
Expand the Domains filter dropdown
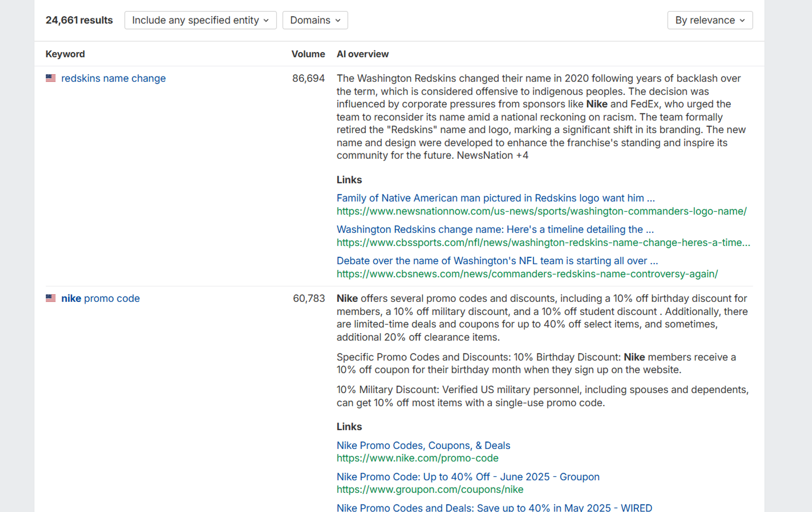tap(315, 20)
